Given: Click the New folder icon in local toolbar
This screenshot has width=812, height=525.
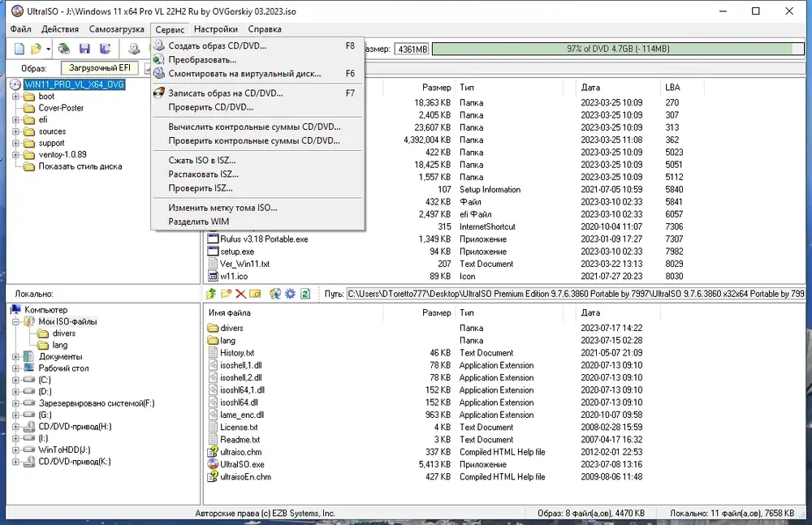Looking at the screenshot, I should (227, 294).
